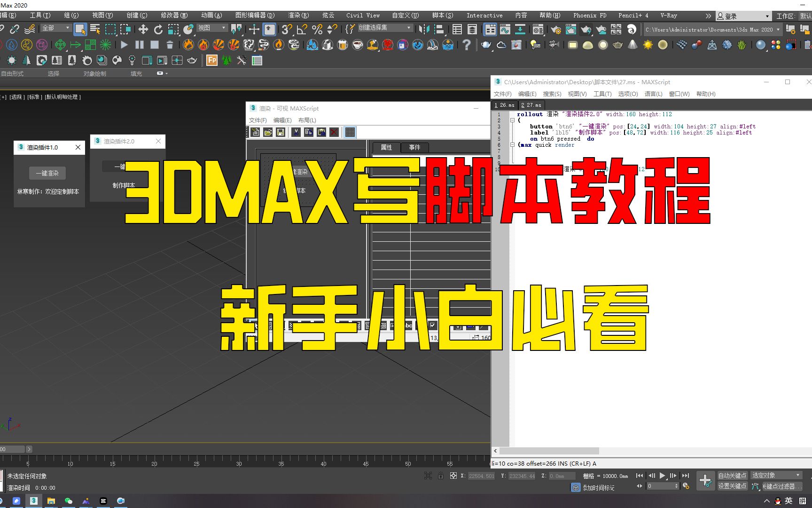The image size is (812, 508).
Task: Click the Save icon in the visual MAXScript toolbar
Action: point(281,133)
